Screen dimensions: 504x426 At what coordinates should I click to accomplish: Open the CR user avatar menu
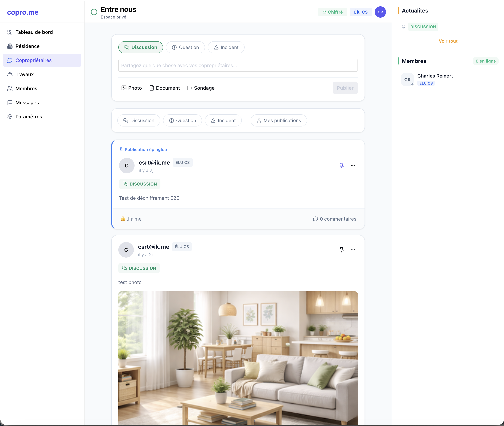(x=380, y=12)
